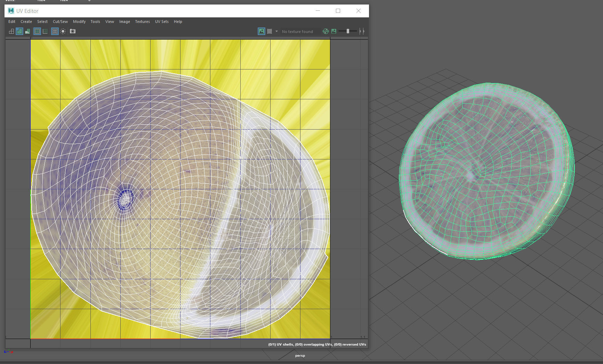The width and height of the screenshot is (603, 364).
Task: Maximize the UV Editor window
Action: pyautogui.click(x=338, y=11)
